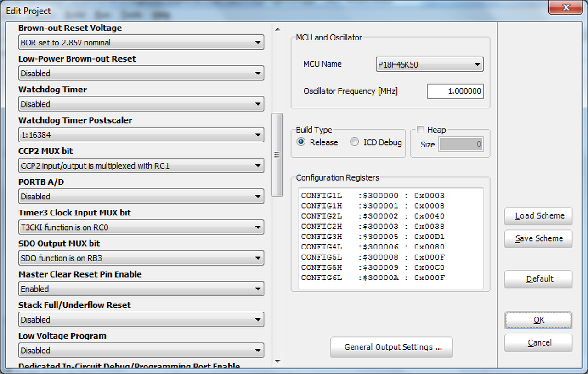Open the Timer3 Clock Input MUX dropdown
The width and height of the screenshot is (588, 374).
[141, 227]
